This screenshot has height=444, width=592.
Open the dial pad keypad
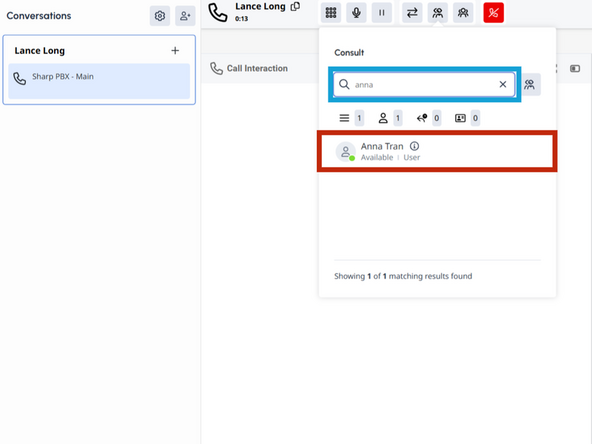331,13
